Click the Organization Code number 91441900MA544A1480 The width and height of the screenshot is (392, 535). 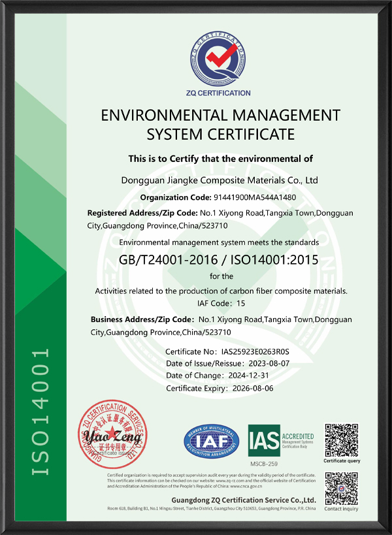pyautogui.click(x=255, y=197)
